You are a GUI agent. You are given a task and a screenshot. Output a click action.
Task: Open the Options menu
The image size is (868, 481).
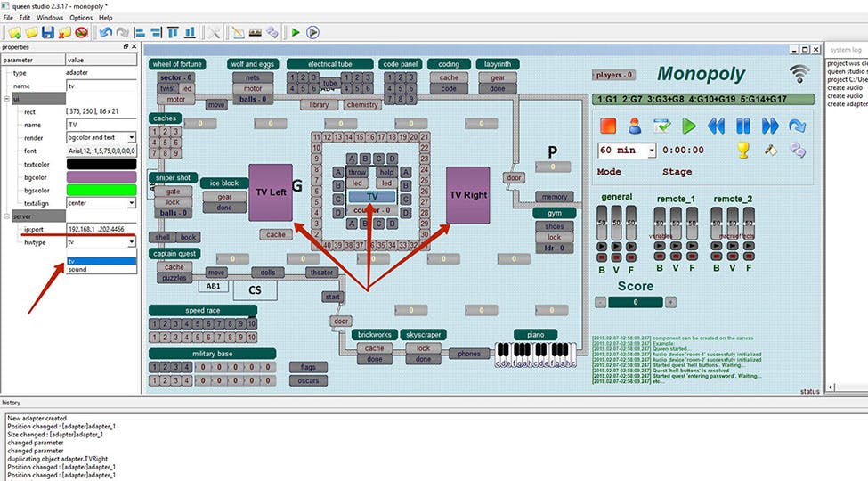coord(80,18)
